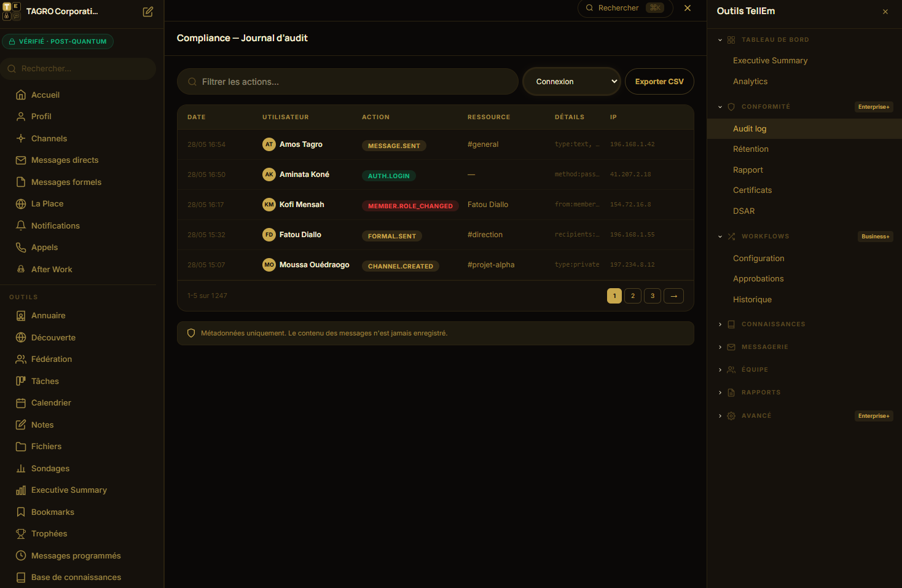Click the La Place globe icon
Image resolution: width=902 pixels, height=588 pixels.
21,203
